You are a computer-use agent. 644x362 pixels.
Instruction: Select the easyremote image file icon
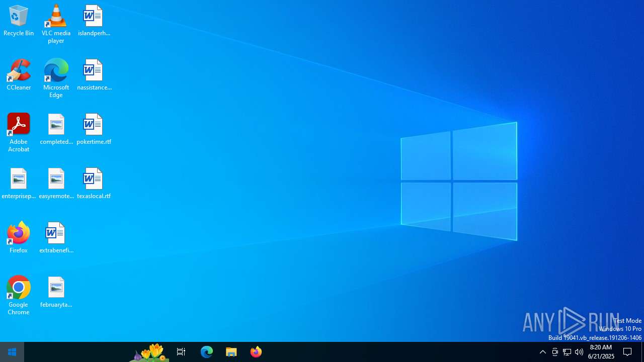coord(56,184)
